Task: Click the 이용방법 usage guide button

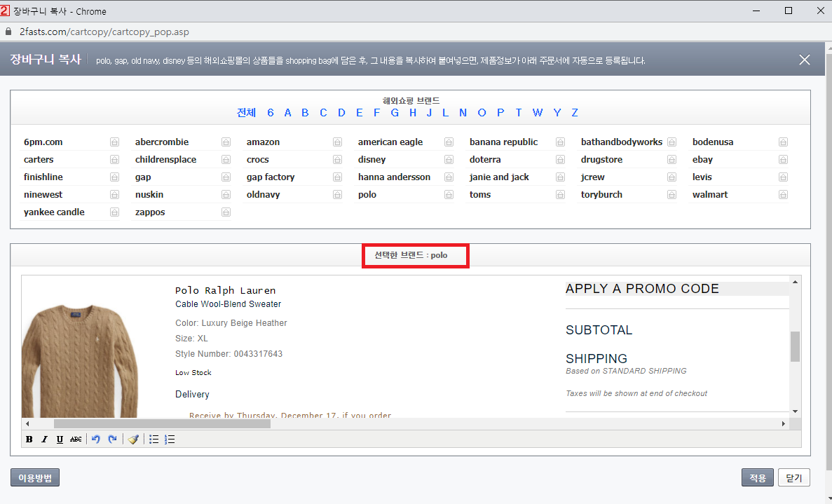Action: tap(35, 477)
